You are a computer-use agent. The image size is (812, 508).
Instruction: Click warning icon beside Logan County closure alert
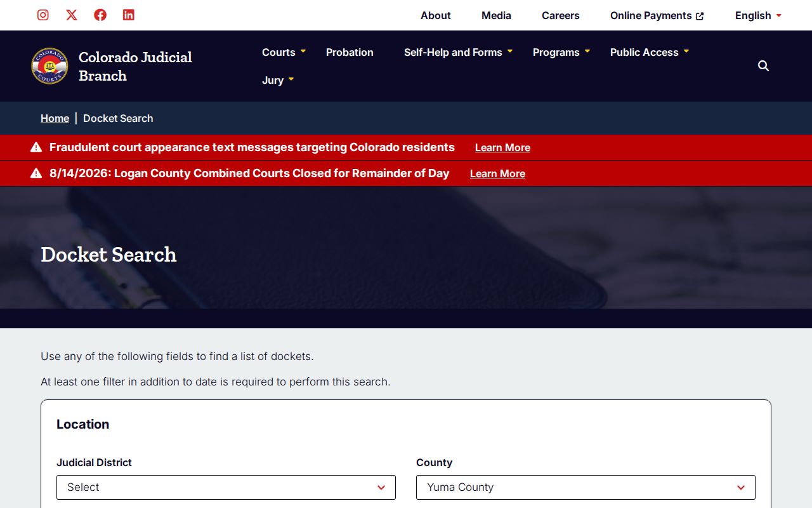point(36,173)
